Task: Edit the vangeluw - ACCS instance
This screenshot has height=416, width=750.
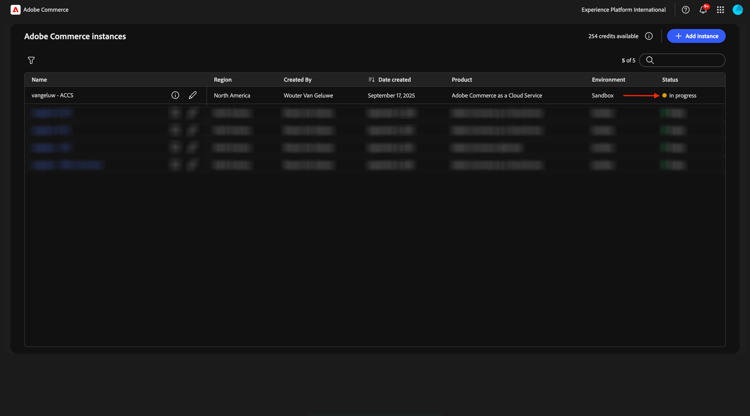Action: pos(192,95)
